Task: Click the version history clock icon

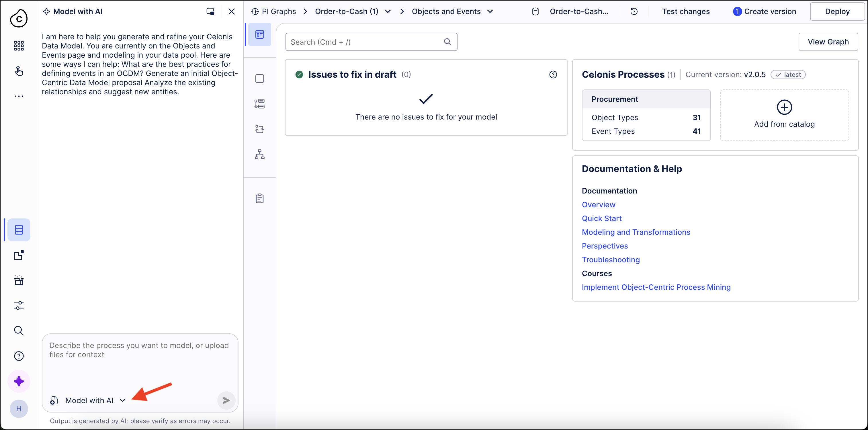Action: [x=634, y=11]
